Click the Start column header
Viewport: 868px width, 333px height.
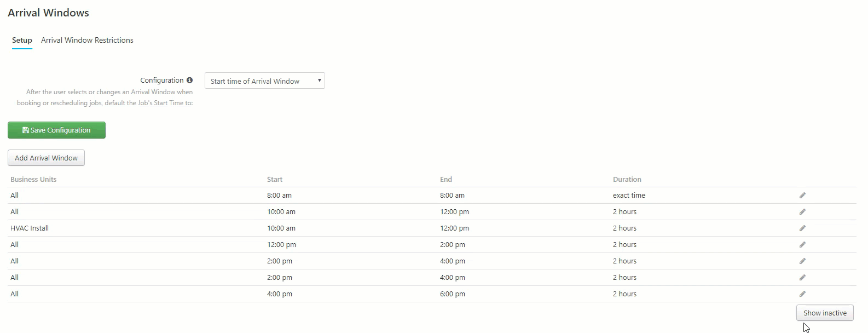coord(275,179)
